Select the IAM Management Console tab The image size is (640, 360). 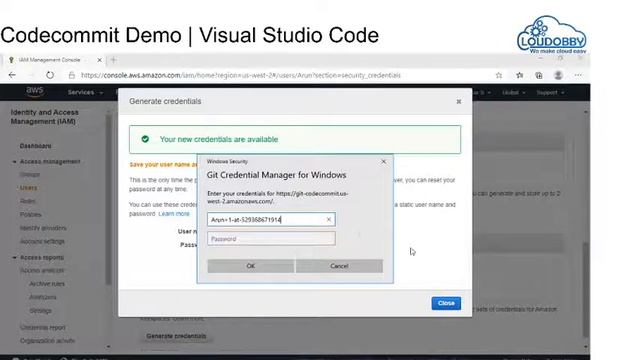coord(54,60)
